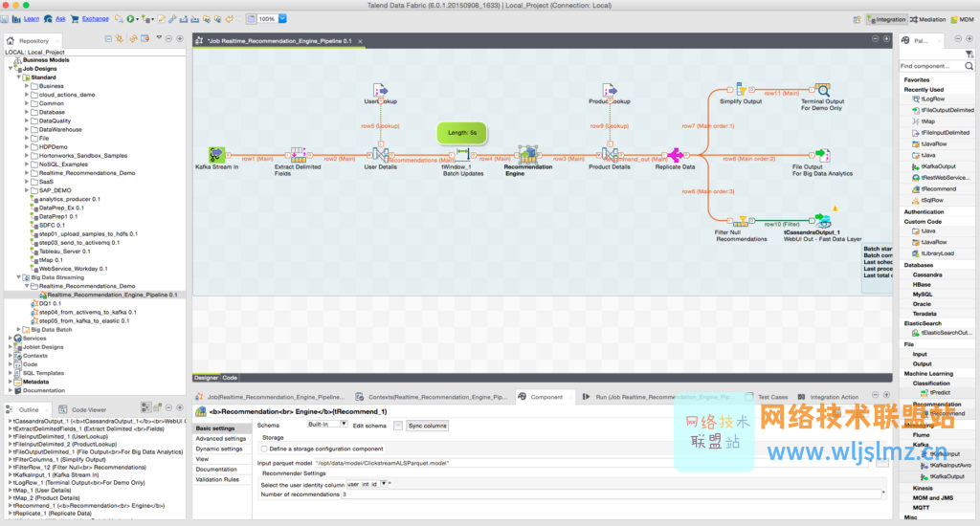Click the palette filter funnel icon

[x=969, y=55]
